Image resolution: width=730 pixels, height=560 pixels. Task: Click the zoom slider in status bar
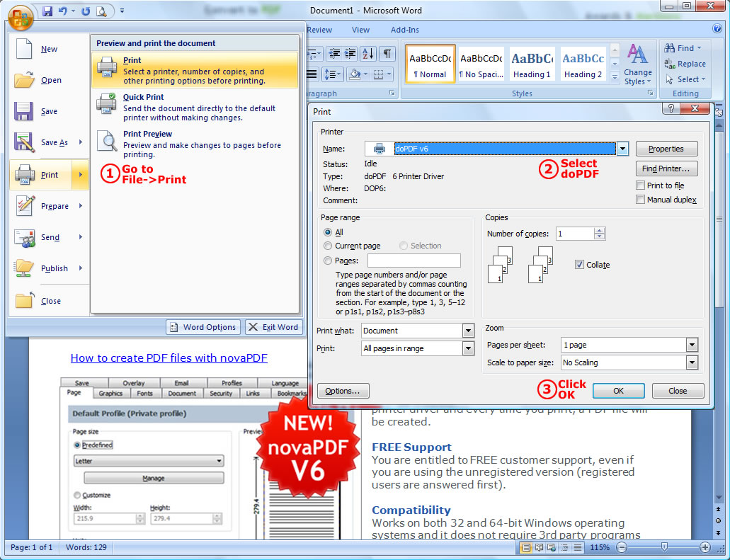[x=663, y=547]
